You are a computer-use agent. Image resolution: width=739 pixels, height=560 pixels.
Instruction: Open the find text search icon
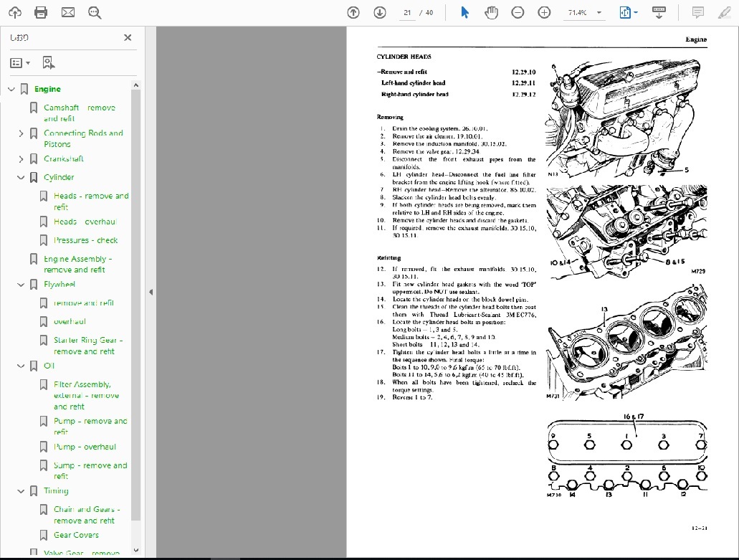click(95, 13)
